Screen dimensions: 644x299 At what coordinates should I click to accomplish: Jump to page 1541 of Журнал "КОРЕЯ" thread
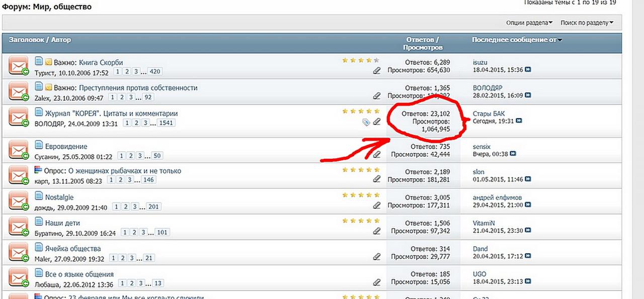(166, 123)
